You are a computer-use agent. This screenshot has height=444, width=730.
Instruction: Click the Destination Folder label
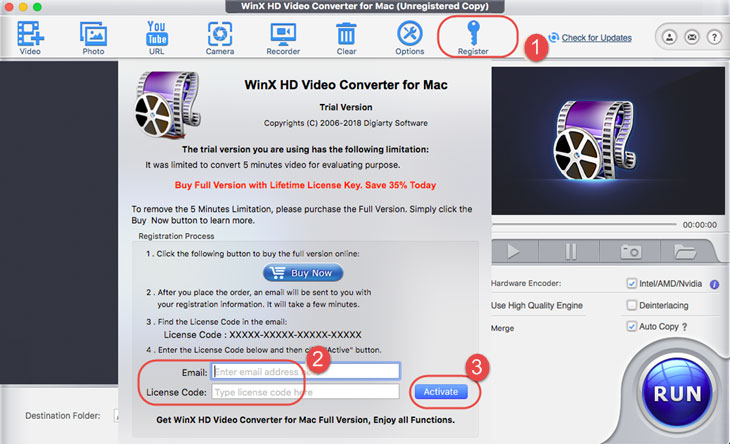coord(62,416)
